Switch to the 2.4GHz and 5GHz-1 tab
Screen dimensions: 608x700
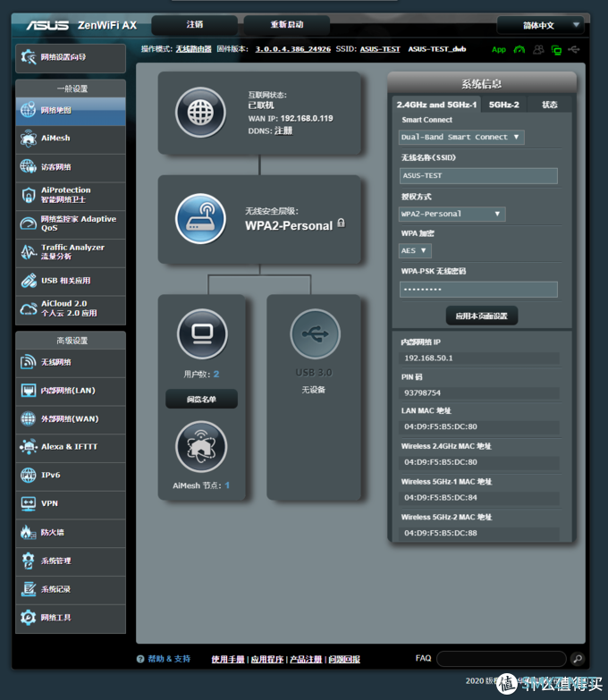pyautogui.click(x=436, y=105)
